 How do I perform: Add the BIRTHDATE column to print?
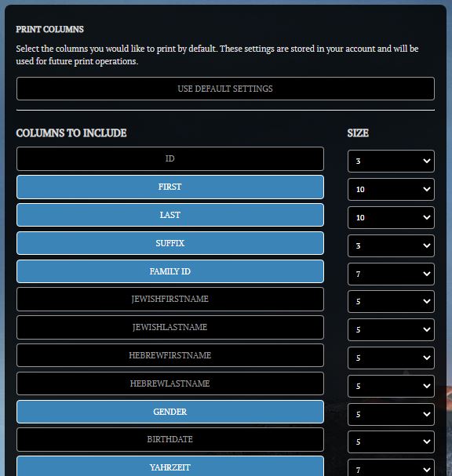click(x=170, y=440)
